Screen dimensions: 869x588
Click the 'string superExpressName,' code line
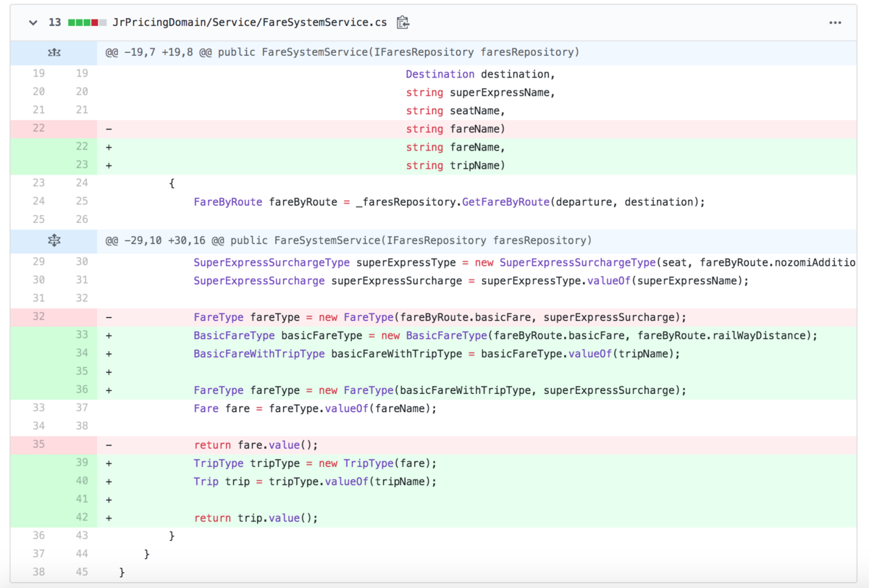(x=479, y=93)
